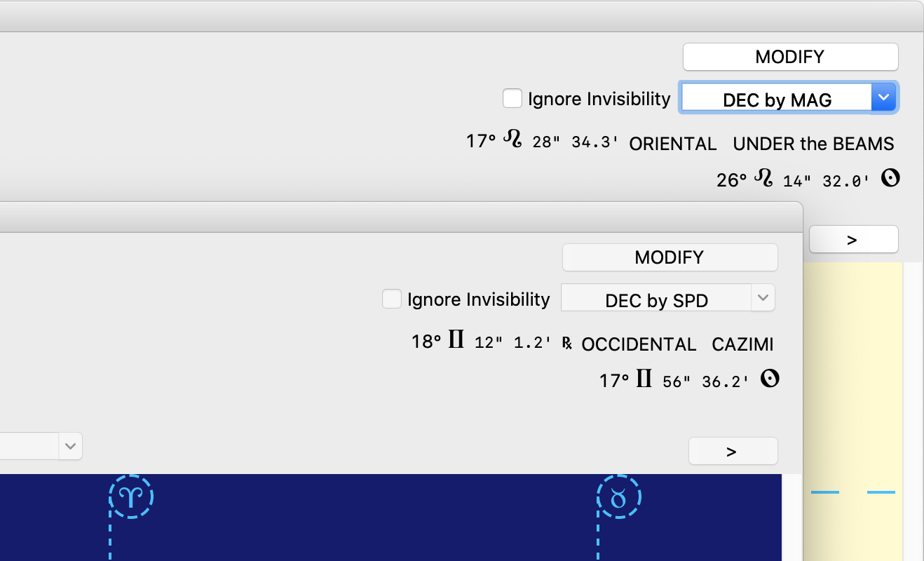This screenshot has width=924, height=561.
Task: Click the Leo glyph in the 17° position line
Action: [513, 140]
